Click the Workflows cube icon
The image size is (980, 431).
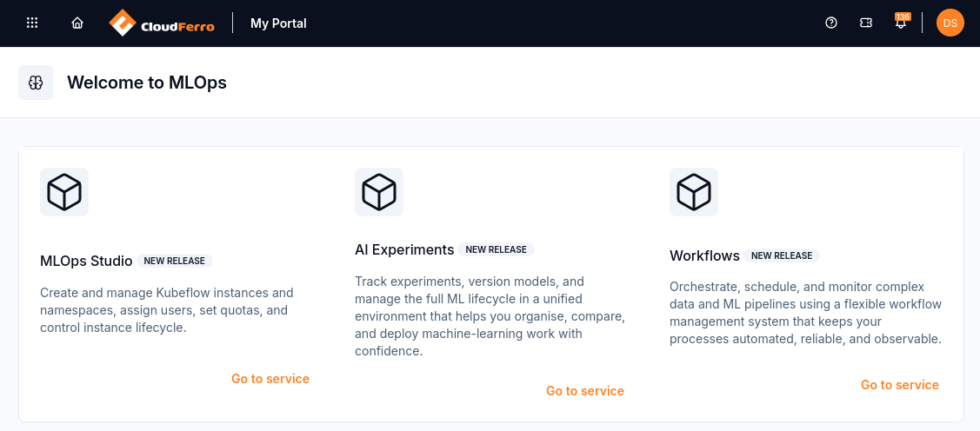(x=694, y=192)
